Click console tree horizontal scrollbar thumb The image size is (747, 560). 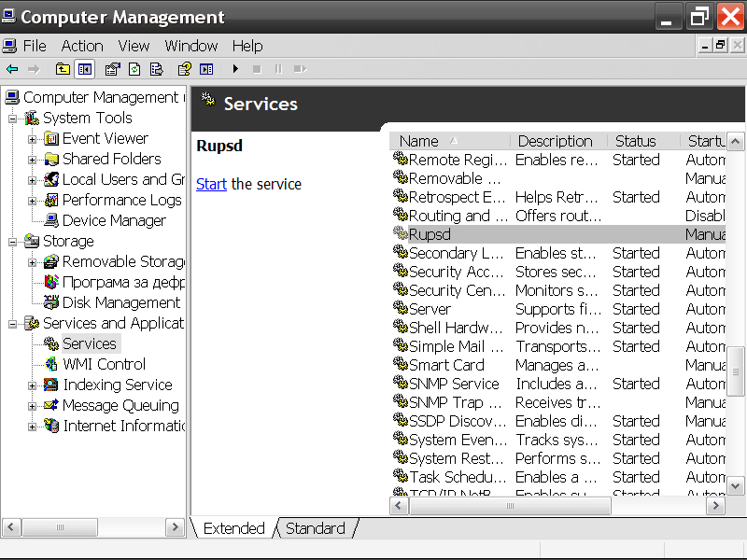[60, 527]
